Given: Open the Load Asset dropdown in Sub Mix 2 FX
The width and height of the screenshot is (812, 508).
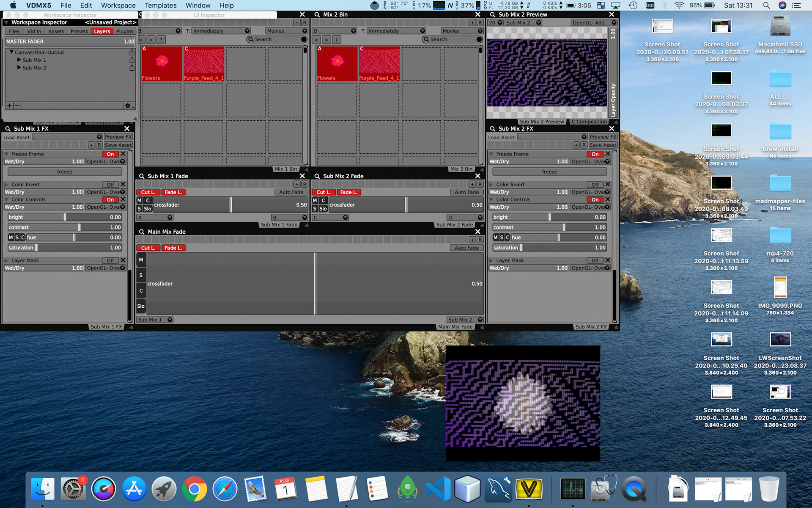Looking at the screenshot, I should tap(552, 137).
